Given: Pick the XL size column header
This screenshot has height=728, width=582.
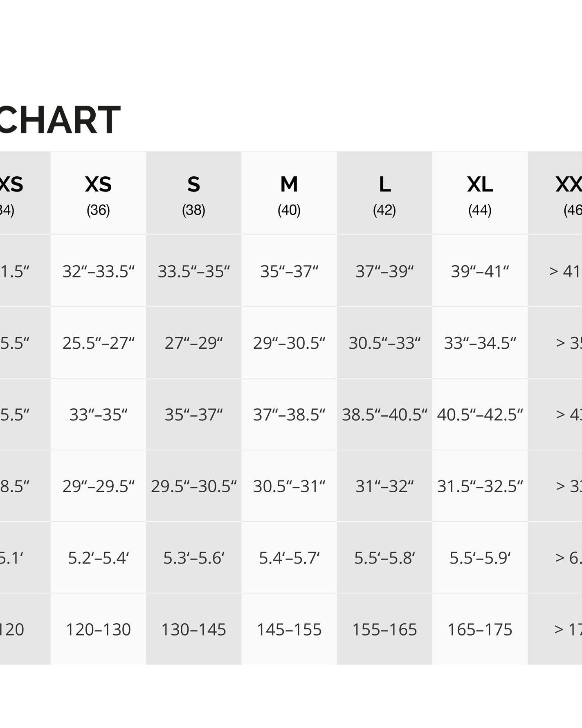Looking at the screenshot, I should [480, 193].
